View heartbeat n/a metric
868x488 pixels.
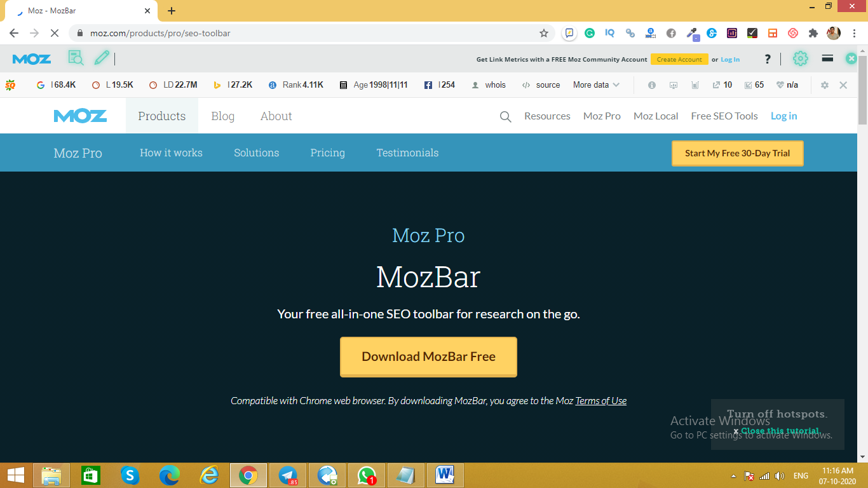[x=787, y=85]
